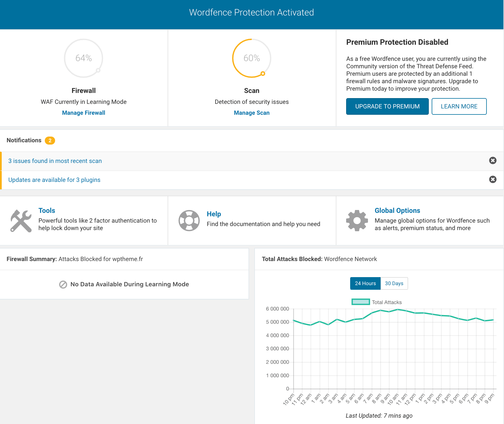Open the Tools link
The height and width of the screenshot is (424, 504).
(x=47, y=211)
